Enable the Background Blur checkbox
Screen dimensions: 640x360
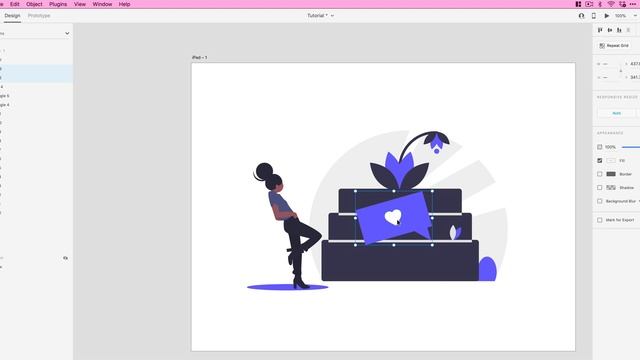coord(600,201)
